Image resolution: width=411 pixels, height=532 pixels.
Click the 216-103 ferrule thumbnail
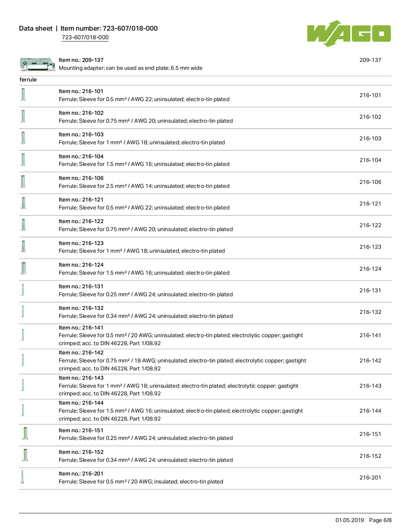(23, 138)
